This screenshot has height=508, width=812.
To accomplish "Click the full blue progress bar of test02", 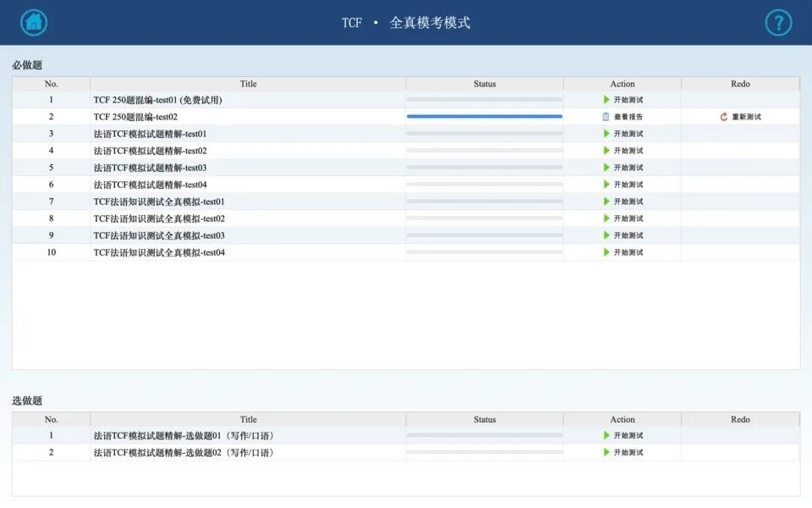I will (x=485, y=117).
